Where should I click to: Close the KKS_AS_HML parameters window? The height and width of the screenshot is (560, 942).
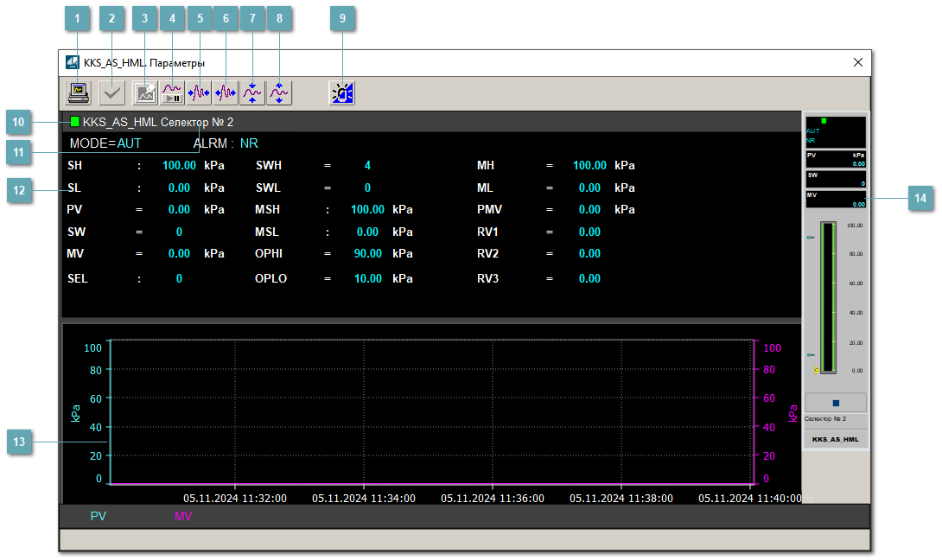857,62
